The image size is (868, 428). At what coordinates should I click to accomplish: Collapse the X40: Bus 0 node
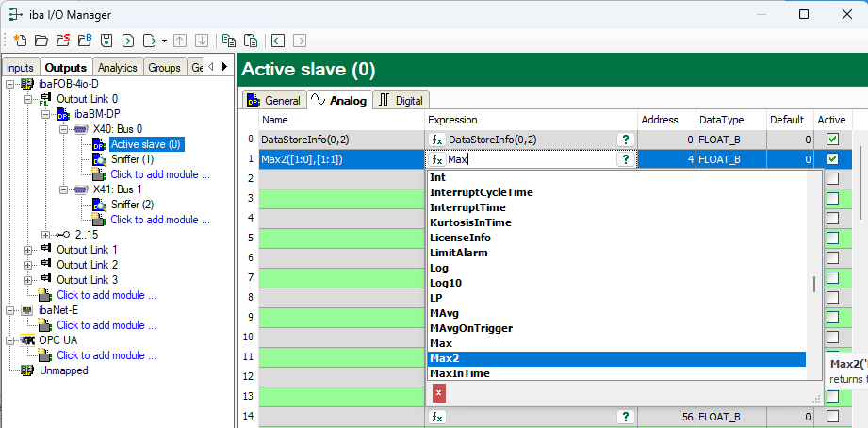[x=64, y=129]
